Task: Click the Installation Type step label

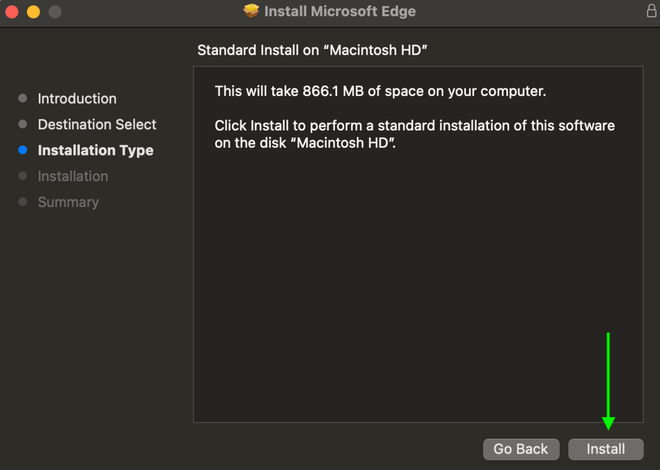Action: coord(95,151)
